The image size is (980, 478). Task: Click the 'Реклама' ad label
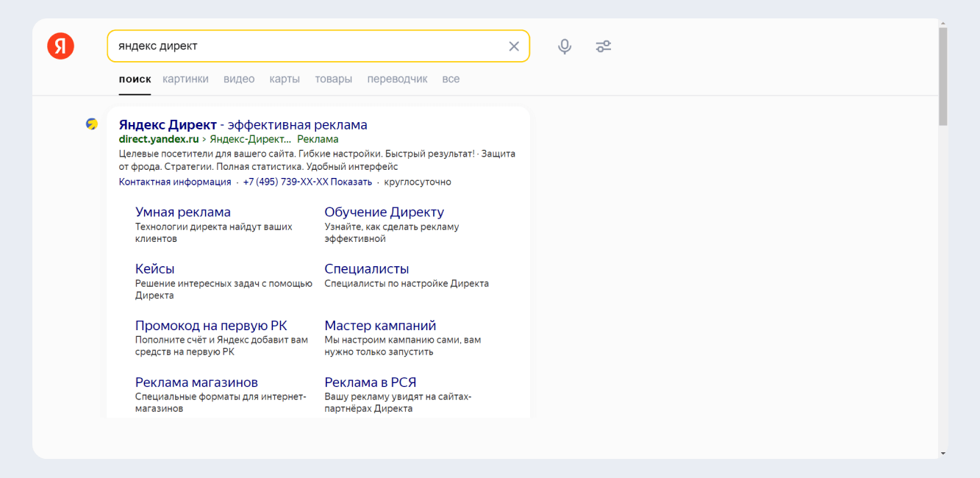[318, 139]
